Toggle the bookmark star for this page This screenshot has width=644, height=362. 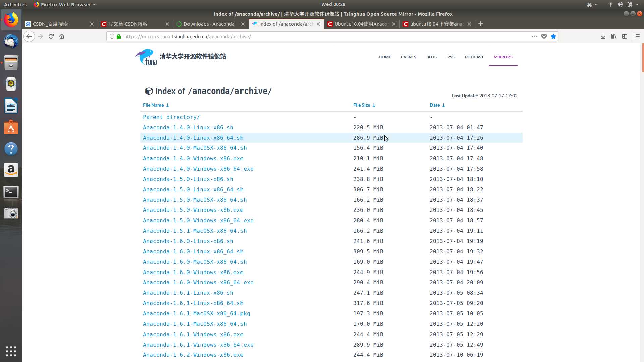[553, 36]
